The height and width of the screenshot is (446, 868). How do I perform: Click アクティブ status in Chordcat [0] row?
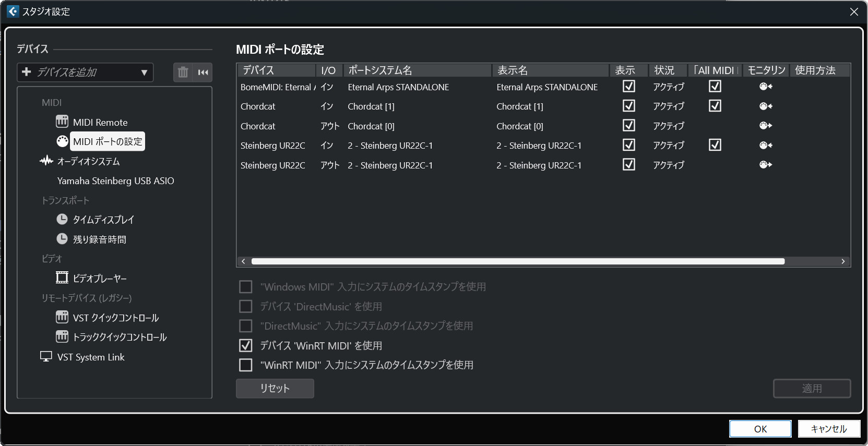(669, 126)
